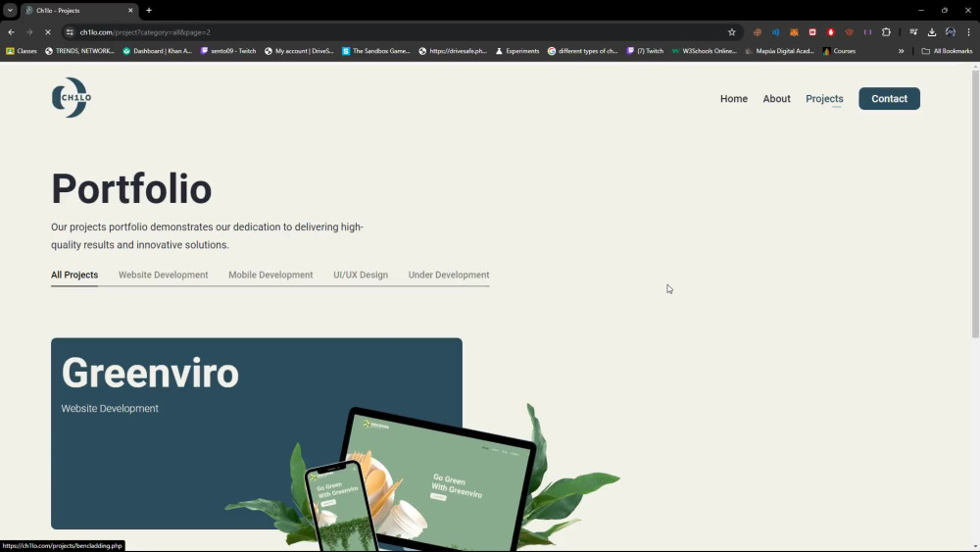Open the Chrome three-dot menu
Screen dimensions: 980x552
[968, 32]
